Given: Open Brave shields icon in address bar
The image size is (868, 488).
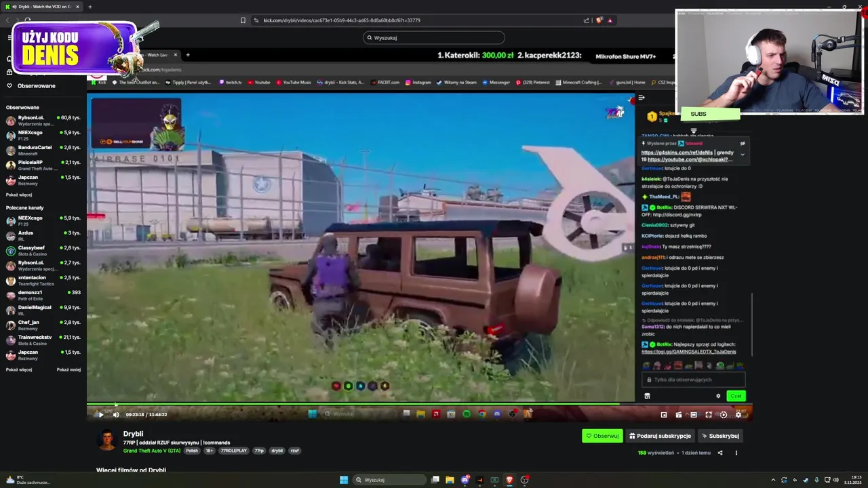Looking at the screenshot, I should click(599, 20).
